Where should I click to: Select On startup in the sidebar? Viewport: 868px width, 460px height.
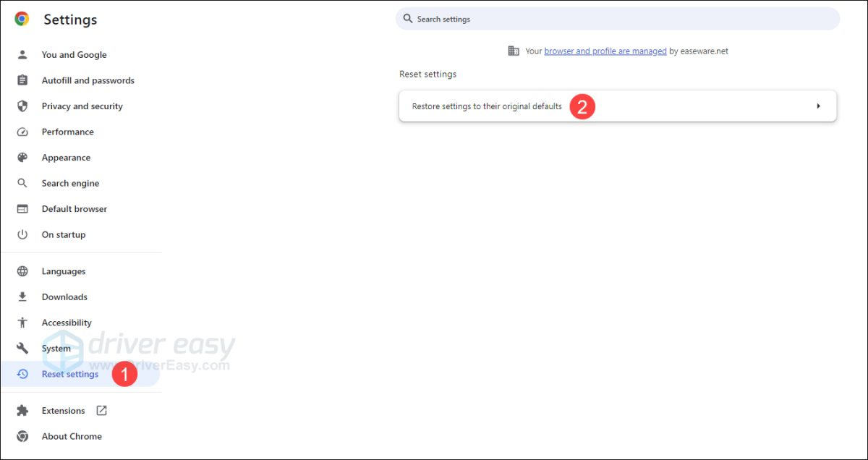click(x=64, y=235)
